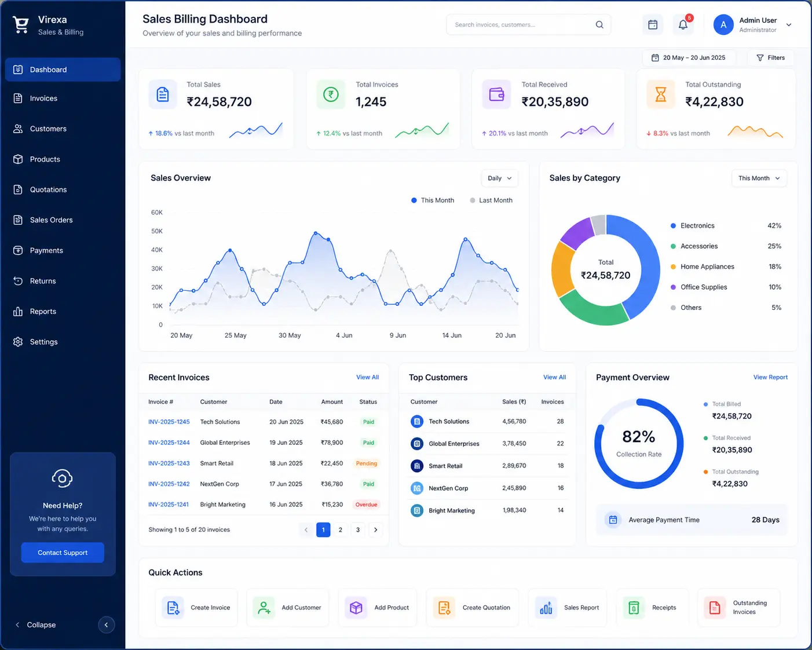Toggle the Last Month chart legend
The height and width of the screenshot is (650, 812).
coord(491,200)
